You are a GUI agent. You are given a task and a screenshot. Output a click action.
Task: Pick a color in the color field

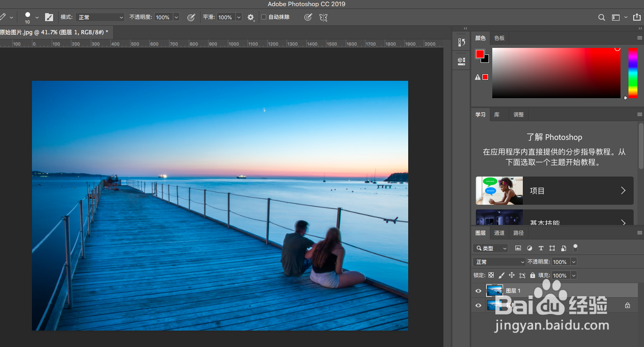pyautogui.click(x=556, y=73)
